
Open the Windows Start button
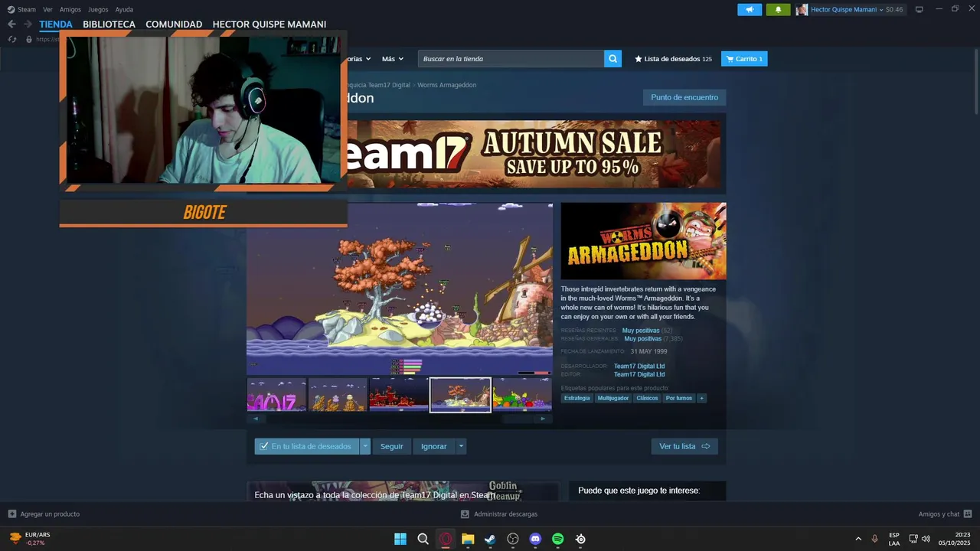(400, 539)
